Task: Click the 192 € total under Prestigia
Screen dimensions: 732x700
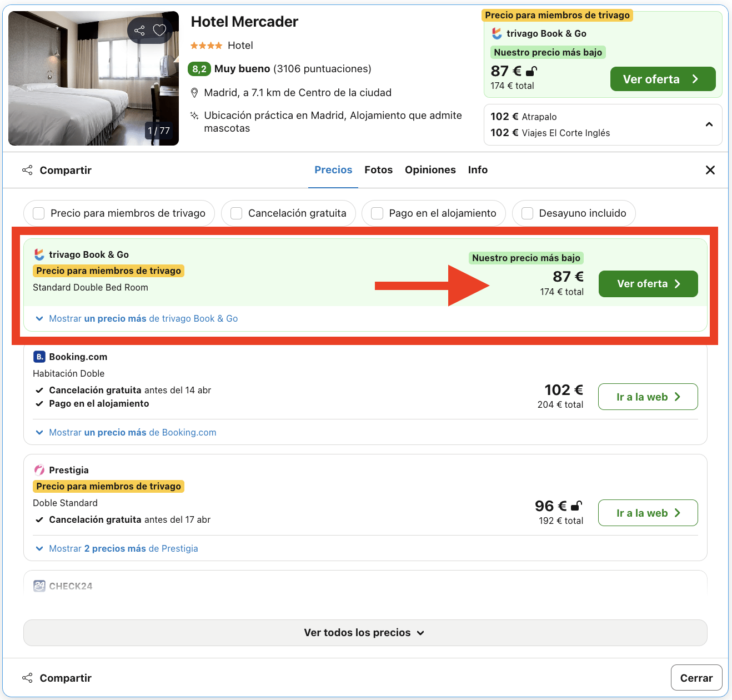Action: pyautogui.click(x=561, y=521)
